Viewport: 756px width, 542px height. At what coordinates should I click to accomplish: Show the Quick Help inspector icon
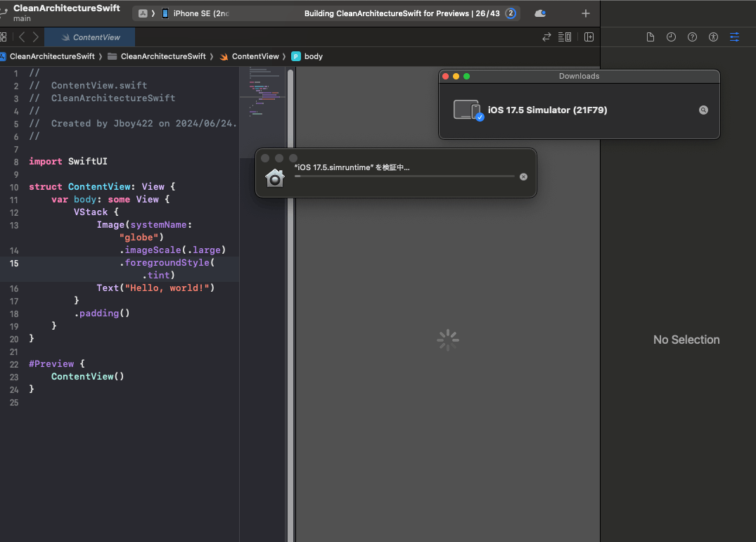(x=693, y=37)
